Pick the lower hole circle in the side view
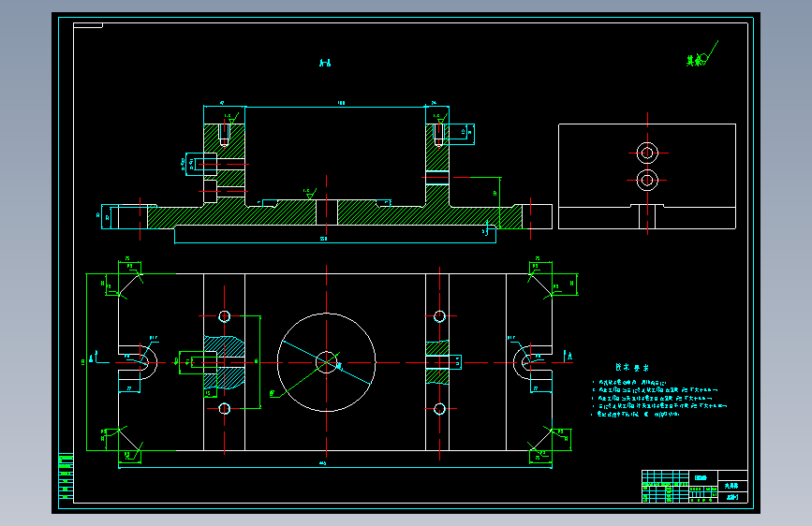 [x=647, y=180]
